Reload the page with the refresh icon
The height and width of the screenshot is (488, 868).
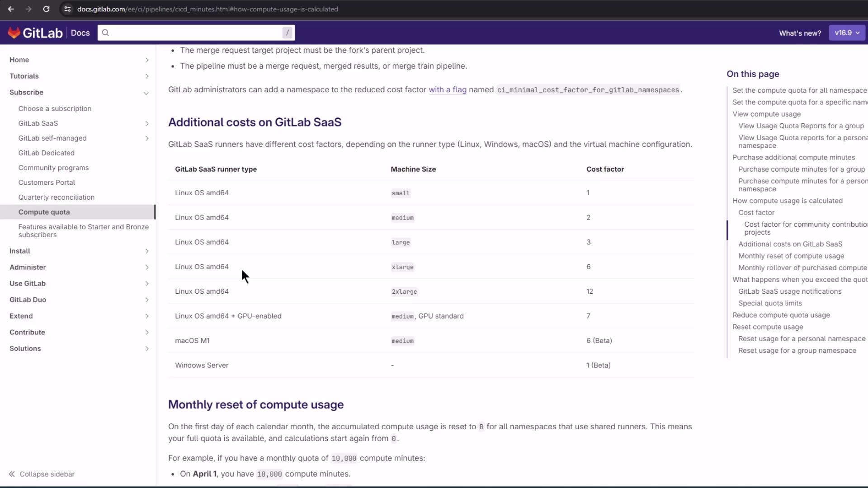(46, 9)
